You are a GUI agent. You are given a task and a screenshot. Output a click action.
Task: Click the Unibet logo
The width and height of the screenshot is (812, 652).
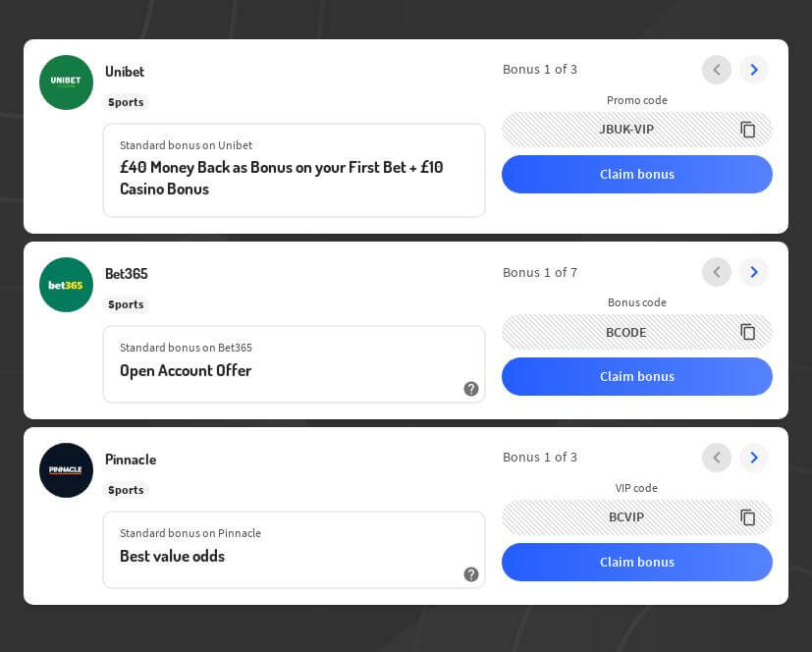[x=66, y=82]
